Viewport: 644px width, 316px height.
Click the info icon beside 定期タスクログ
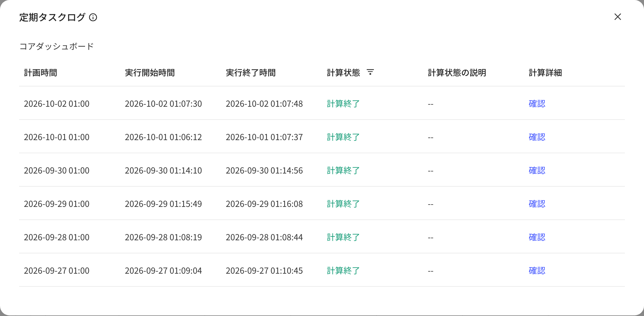(x=93, y=17)
